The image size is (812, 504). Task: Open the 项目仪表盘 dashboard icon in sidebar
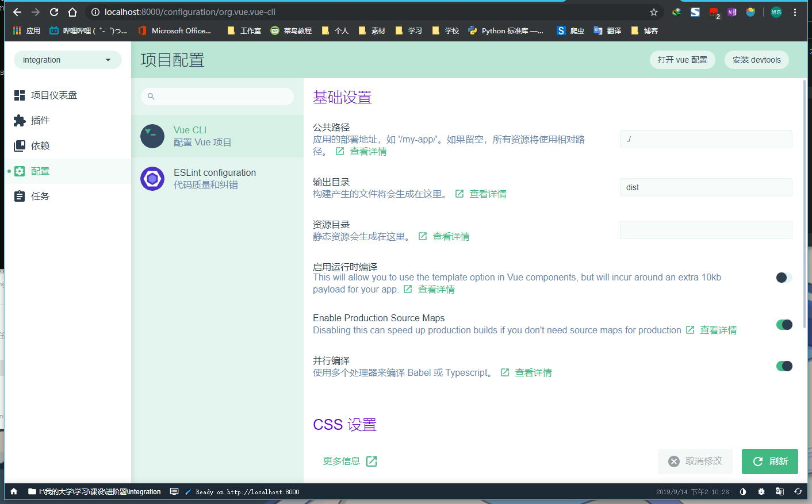pyautogui.click(x=19, y=95)
